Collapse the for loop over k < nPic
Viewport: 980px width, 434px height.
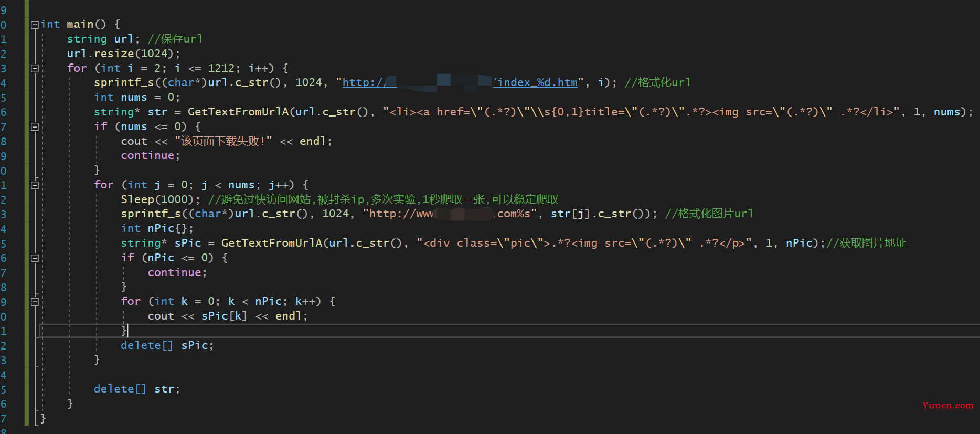click(x=35, y=302)
